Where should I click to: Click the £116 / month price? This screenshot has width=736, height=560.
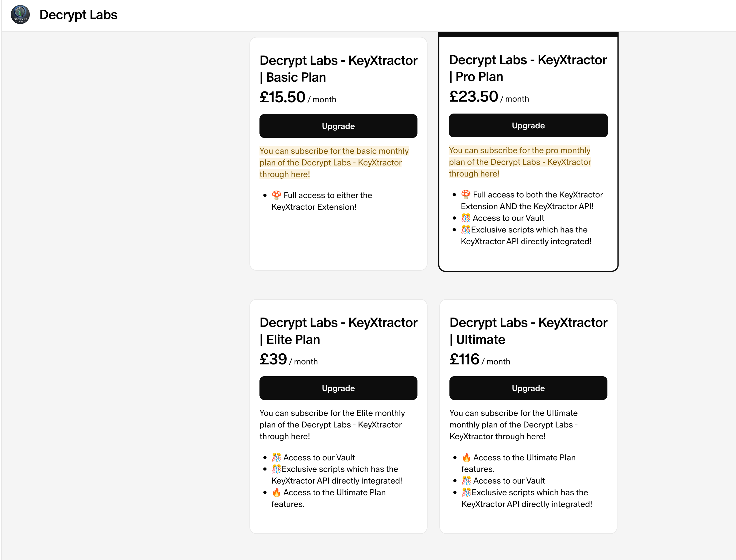click(479, 360)
